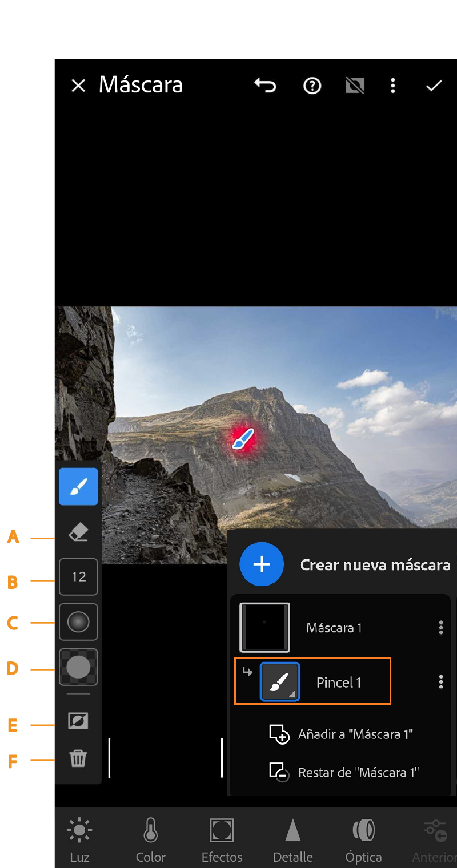Open the top bar three-dot menu
457x868 pixels.
pyautogui.click(x=393, y=86)
